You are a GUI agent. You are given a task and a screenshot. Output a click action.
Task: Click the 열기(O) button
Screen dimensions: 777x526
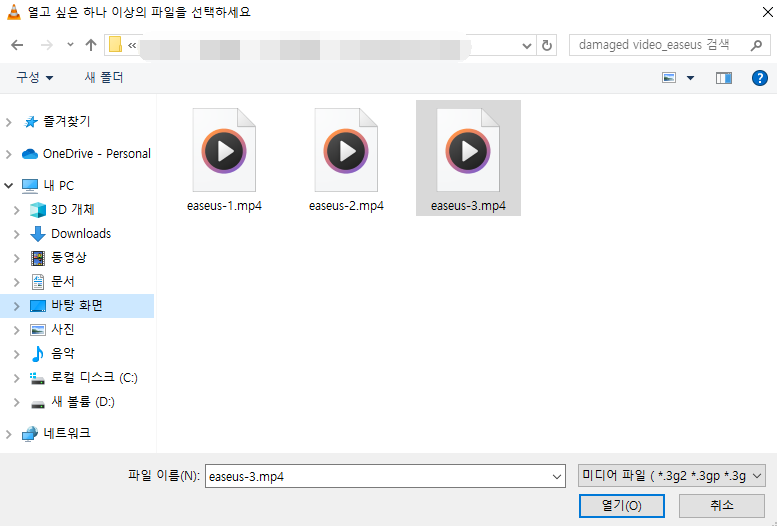pyautogui.click(x=621, y=506)
